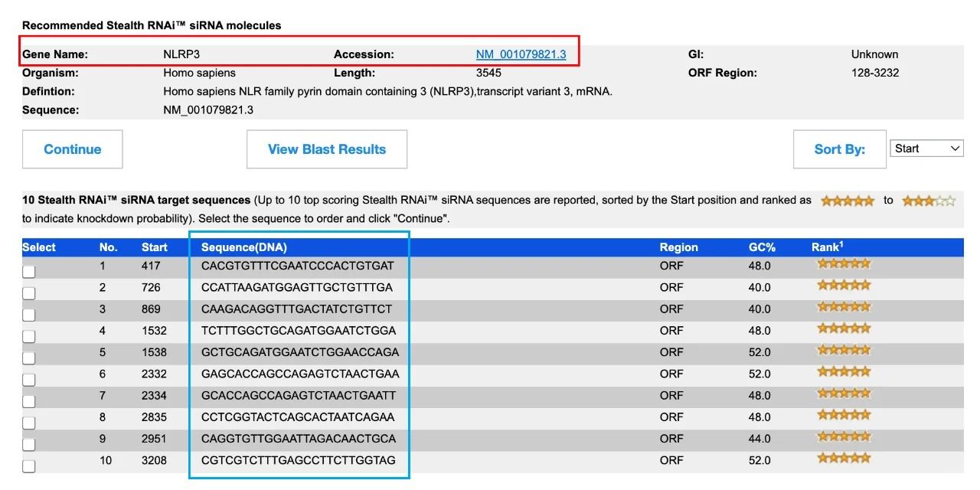Click the Start column header
Screen dimensions: 980x490
pyautogui.click(x=155, y=247)
